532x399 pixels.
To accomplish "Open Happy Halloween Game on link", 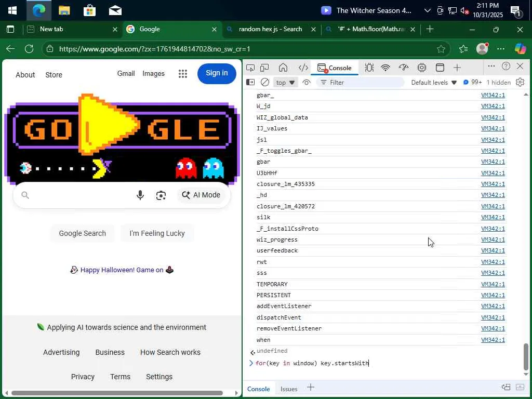I will pyautogui.click(x=122, y=270).
